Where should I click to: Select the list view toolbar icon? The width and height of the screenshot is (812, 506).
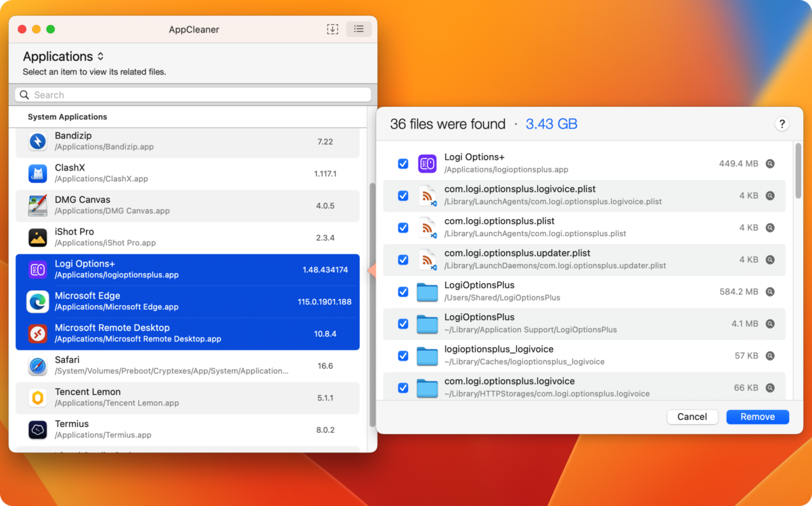(359, 29)
